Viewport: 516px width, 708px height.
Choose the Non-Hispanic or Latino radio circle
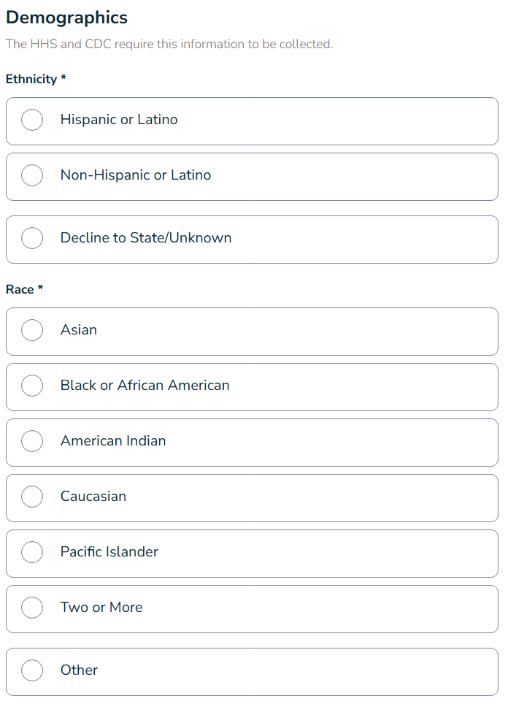[32, 175]
